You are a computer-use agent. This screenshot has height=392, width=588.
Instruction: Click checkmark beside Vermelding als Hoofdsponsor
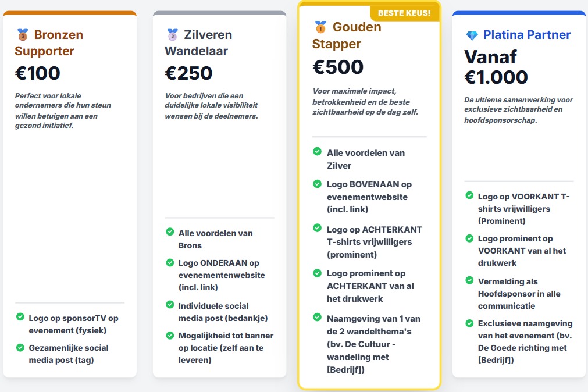(x=469, y=281)
